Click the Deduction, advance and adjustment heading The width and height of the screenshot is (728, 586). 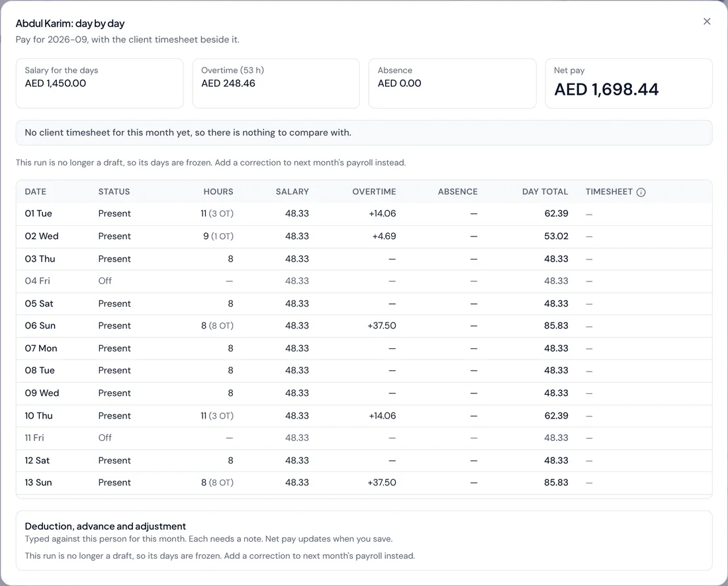(105, 526)
